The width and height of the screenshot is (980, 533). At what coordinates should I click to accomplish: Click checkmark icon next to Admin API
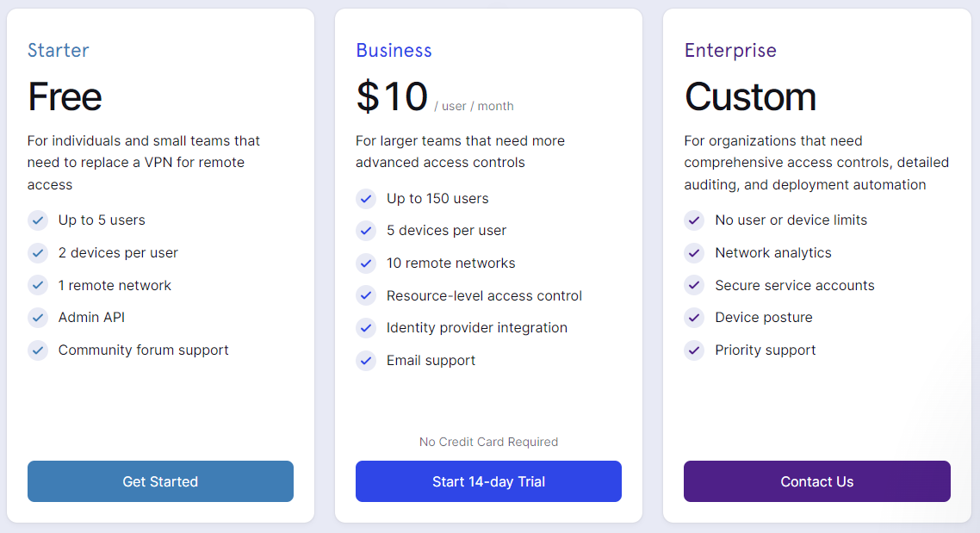point(38,318)
